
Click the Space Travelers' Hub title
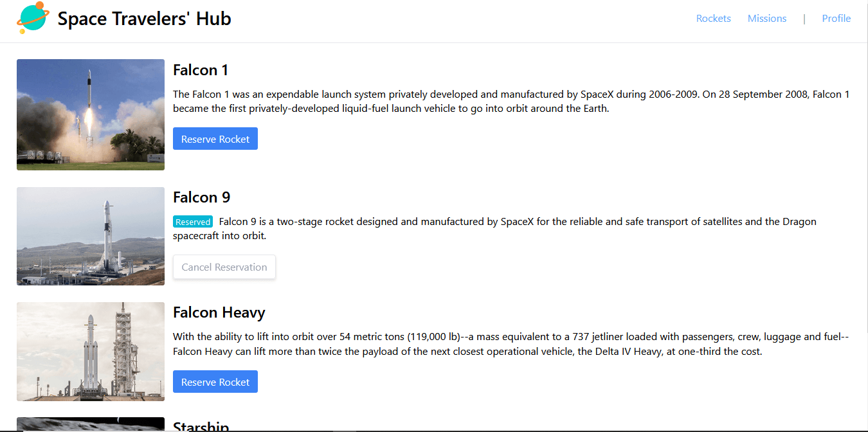coord(144,19)
